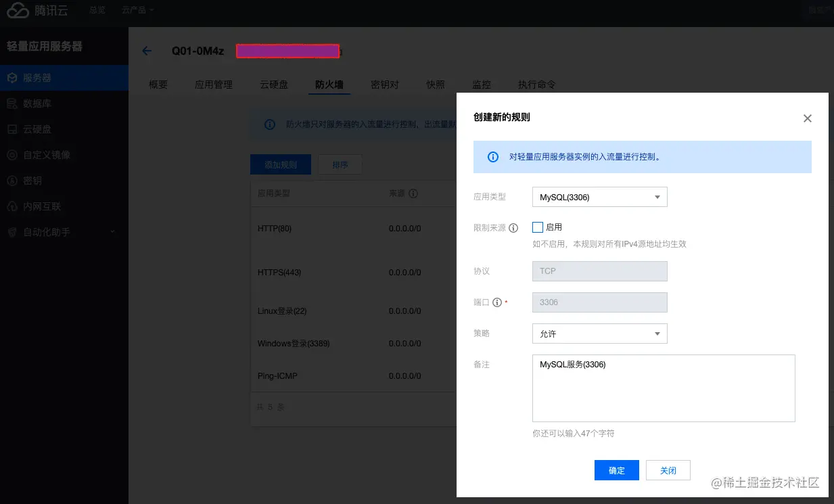Click the 自定义镜像 sidebar icon

pyautogui.click(x=11, y=155)
